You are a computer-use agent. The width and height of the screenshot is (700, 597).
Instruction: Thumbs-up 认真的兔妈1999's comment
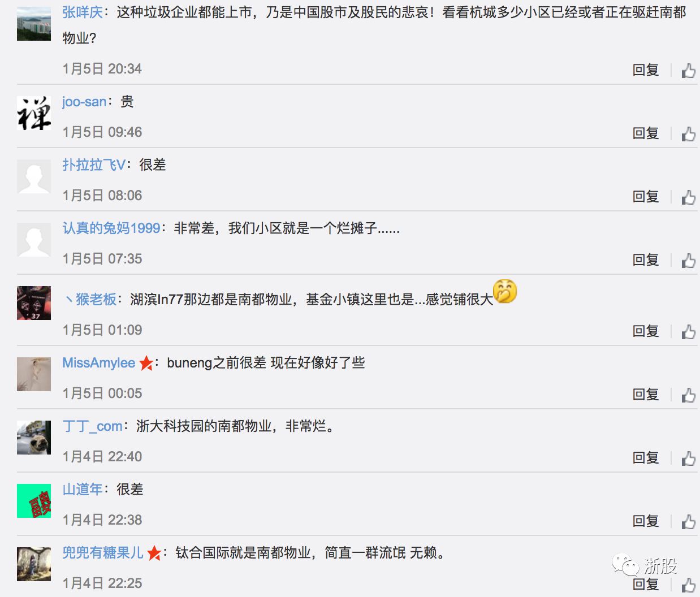click(x=688, y=261)
